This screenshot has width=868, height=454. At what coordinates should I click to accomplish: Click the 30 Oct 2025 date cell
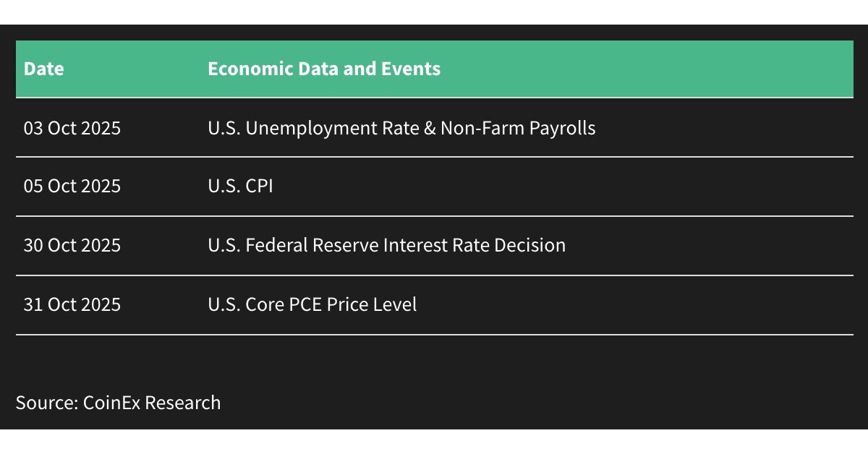click(72, 245)
